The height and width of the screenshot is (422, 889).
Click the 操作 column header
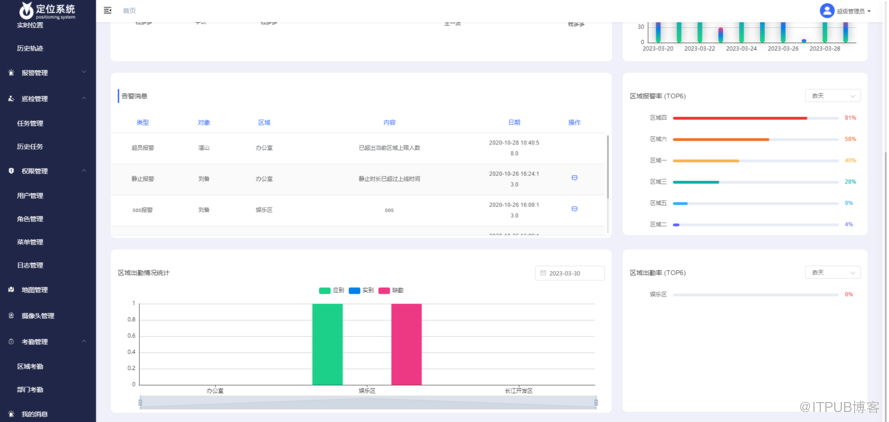coord(574,123)
